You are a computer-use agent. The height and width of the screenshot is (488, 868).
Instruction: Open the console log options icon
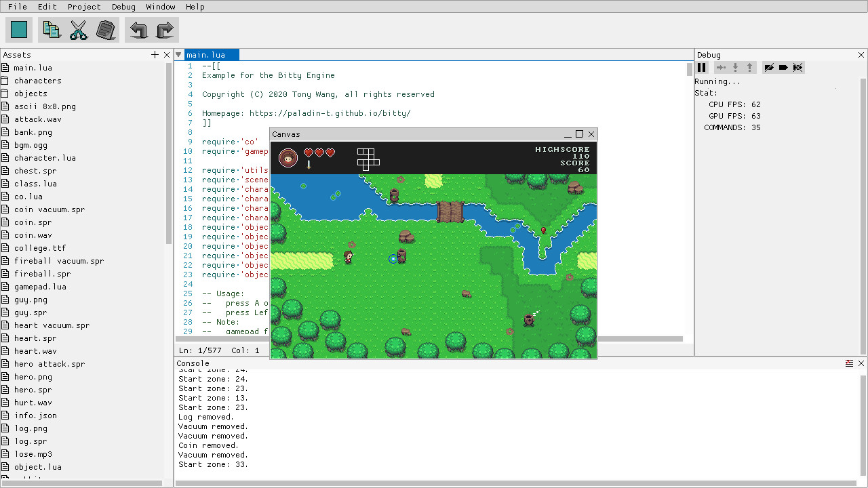pos(850,363)
